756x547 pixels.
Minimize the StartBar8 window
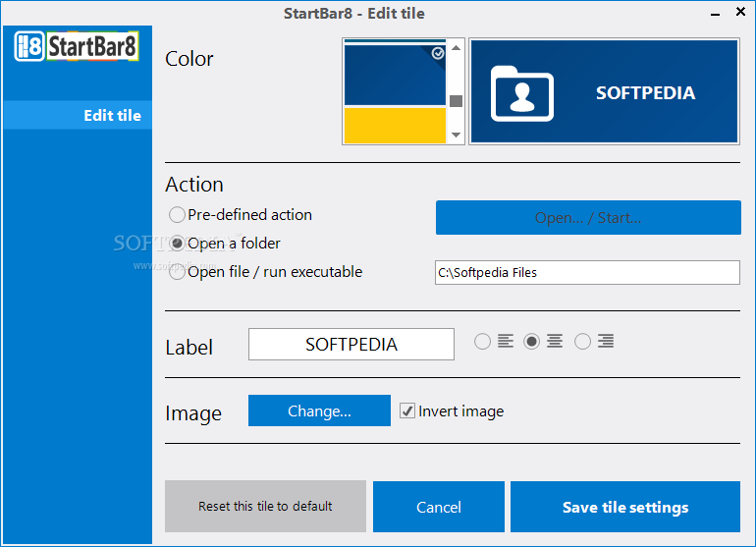(715, 13)
